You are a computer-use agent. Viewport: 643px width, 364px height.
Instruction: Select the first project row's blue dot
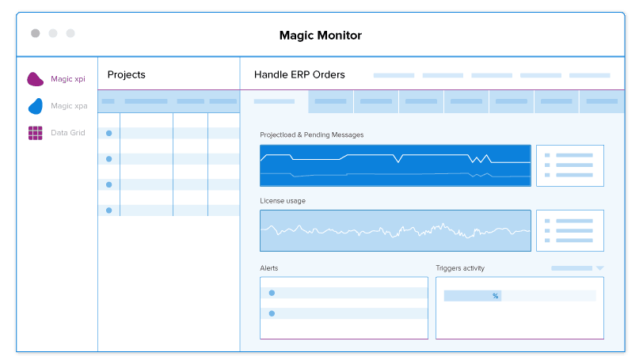coord(108,133)
